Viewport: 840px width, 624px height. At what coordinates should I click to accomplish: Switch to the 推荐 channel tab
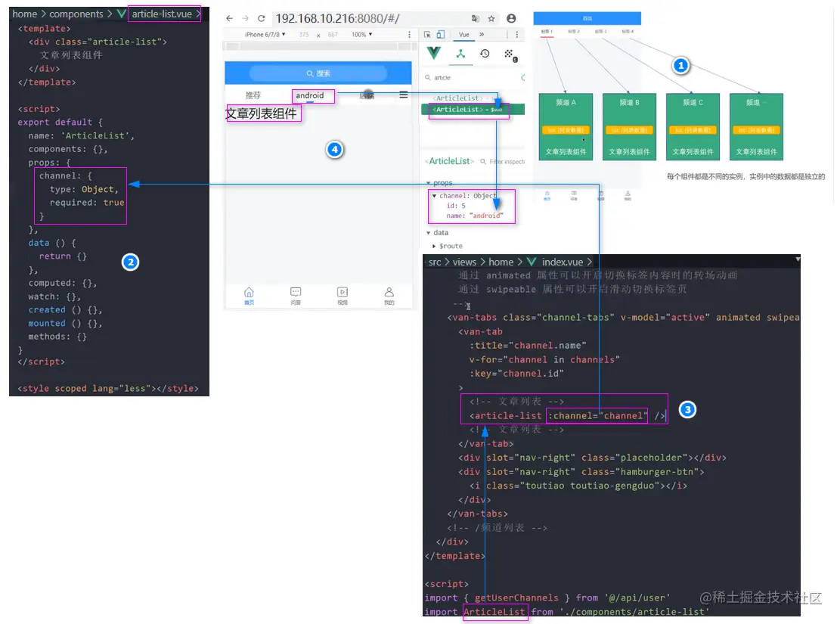click(x=253, y=95)
